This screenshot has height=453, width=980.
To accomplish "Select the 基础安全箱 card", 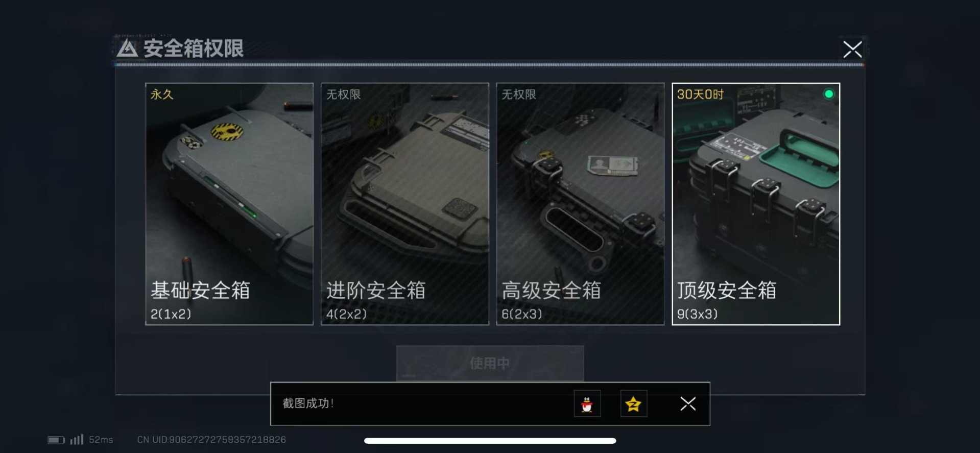I will click(229, 204).
